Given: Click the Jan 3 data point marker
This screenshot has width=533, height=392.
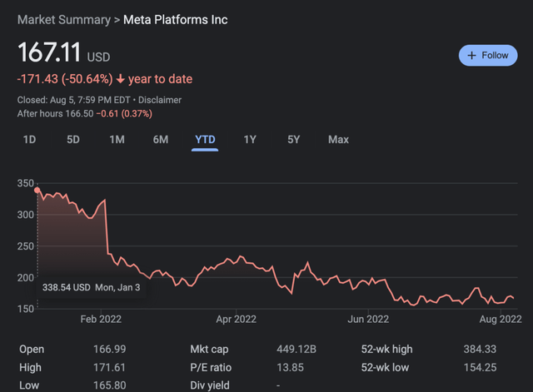Looking at the screenshot, I should click(x=37, y=191).
